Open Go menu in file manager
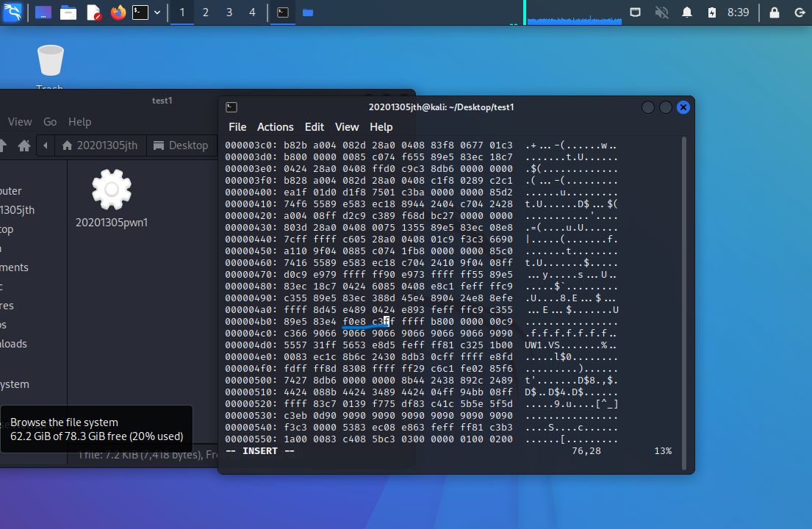812x529 pixels. [x=50, y=122]
